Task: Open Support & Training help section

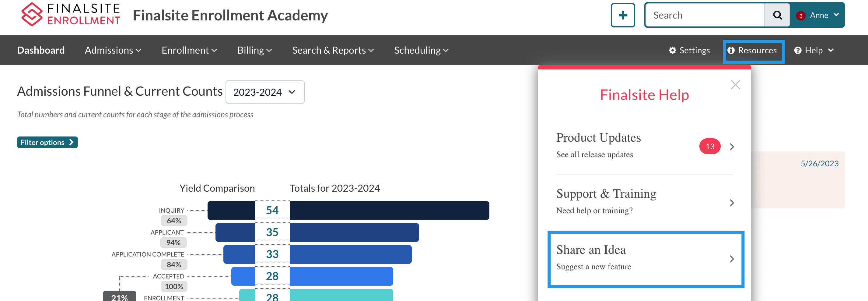Action: [644, 202]
